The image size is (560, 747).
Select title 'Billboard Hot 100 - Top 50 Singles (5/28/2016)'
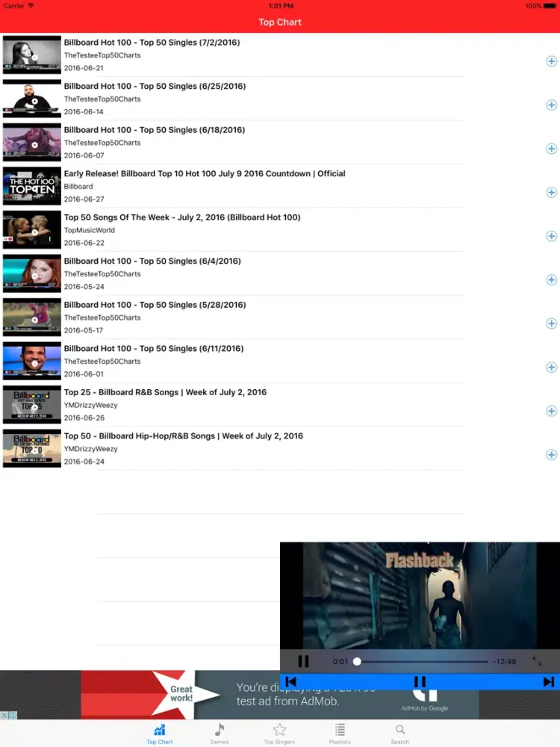pos(155,305)
